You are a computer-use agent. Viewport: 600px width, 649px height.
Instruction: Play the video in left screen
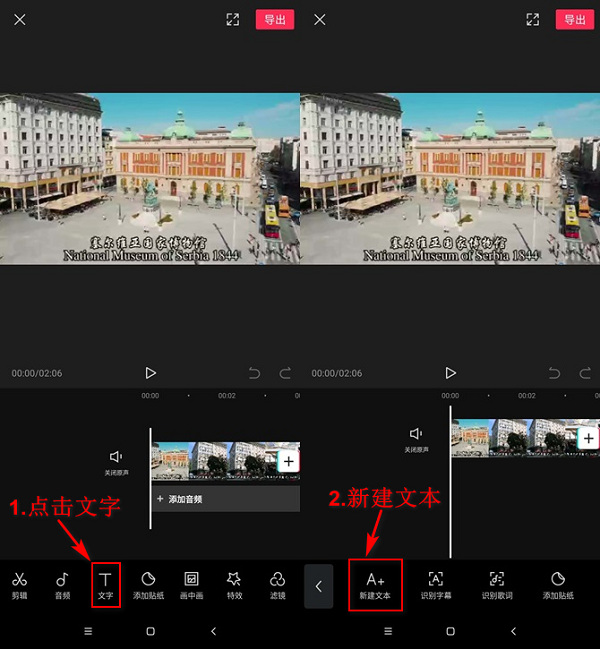pos(151,373)
